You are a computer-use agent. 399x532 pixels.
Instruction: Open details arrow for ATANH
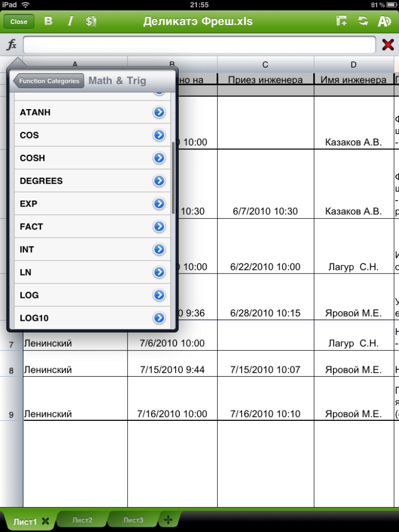tap(159, 112)
